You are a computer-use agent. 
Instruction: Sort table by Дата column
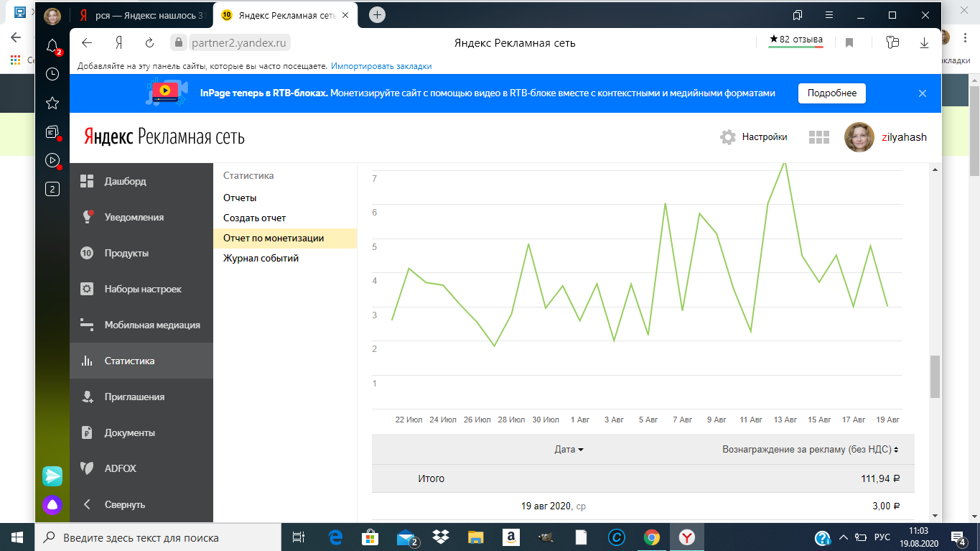point(569,449)
